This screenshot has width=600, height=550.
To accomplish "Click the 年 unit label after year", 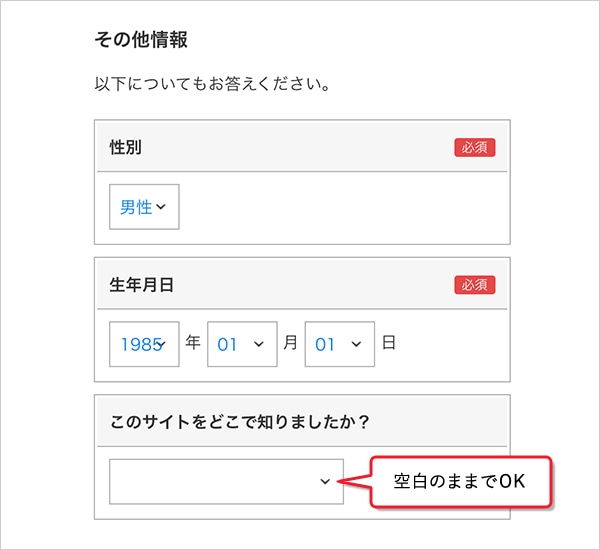I will click(x=193, y=343).
